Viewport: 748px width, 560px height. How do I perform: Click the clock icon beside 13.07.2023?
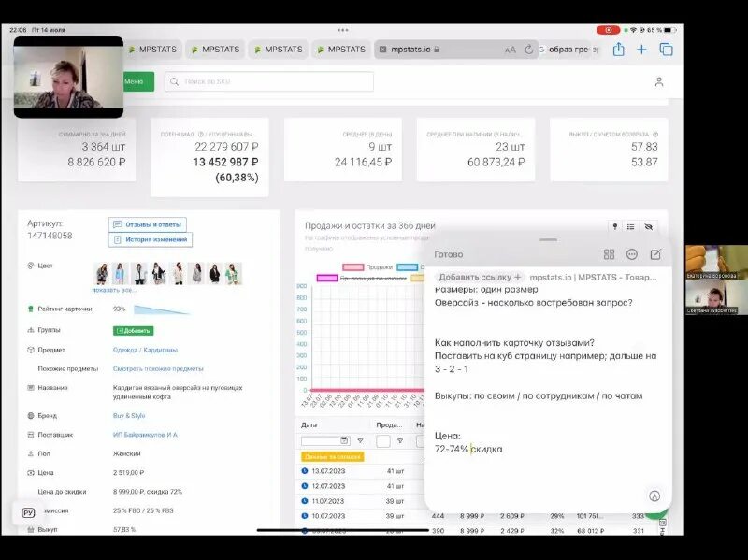(305, 471)
